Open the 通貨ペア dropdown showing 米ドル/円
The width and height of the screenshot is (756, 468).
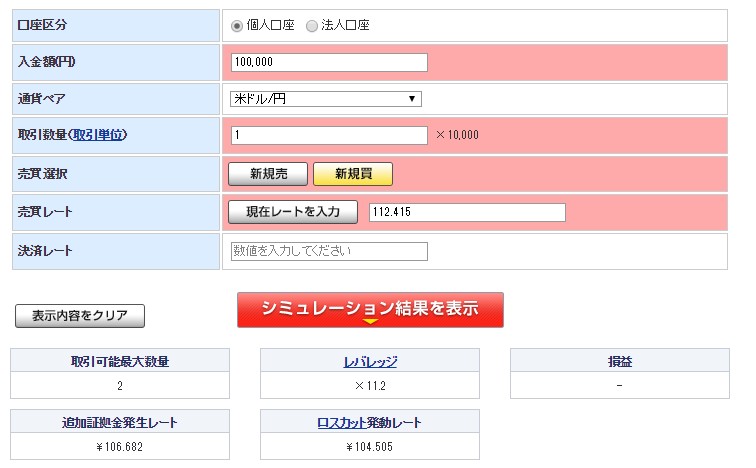(325, 98)
